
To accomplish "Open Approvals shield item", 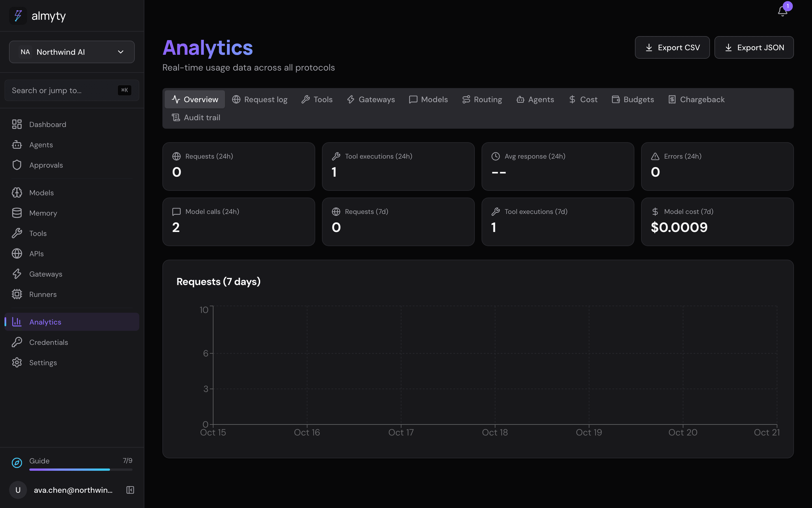I will coord(72,165).
